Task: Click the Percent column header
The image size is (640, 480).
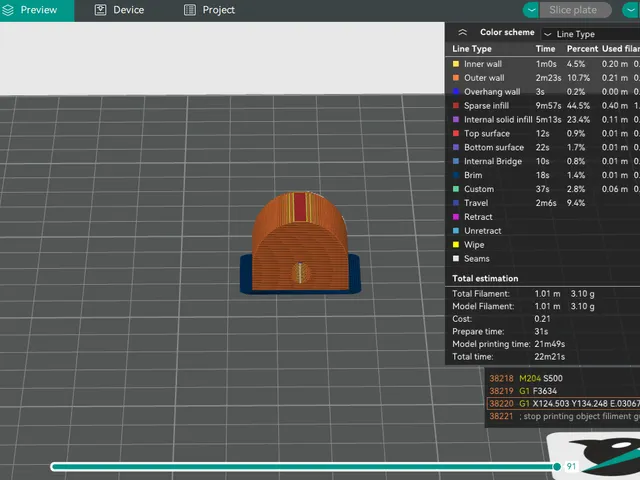Action: click(582, 49)
